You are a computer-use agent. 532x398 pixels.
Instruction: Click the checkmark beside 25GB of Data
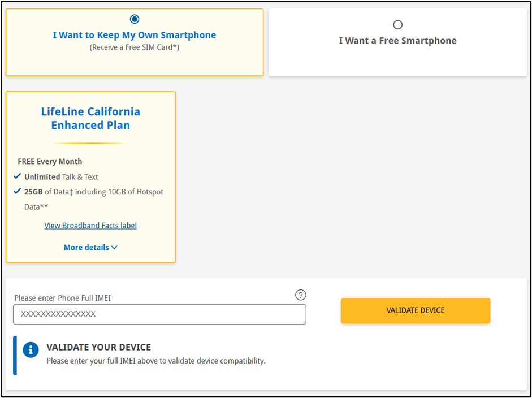(18, 191)
